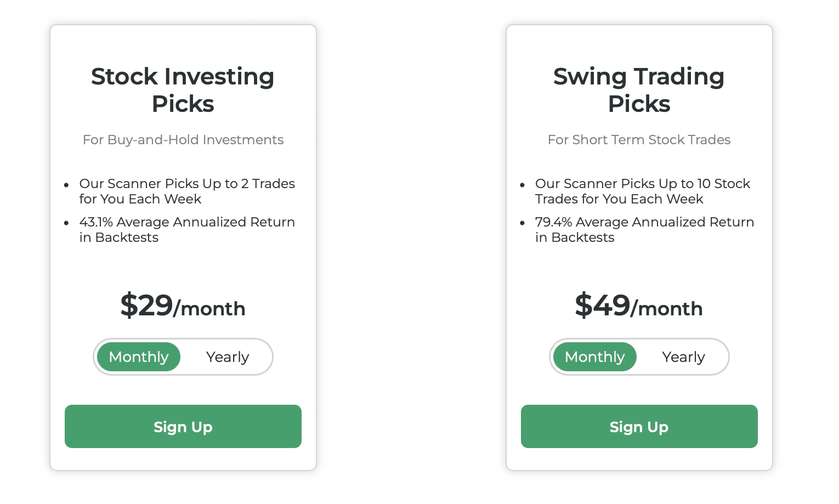The image size is (839, 504).
Task: Sign up for the Swing Trading Picks plan
Action: pos(639,427)
